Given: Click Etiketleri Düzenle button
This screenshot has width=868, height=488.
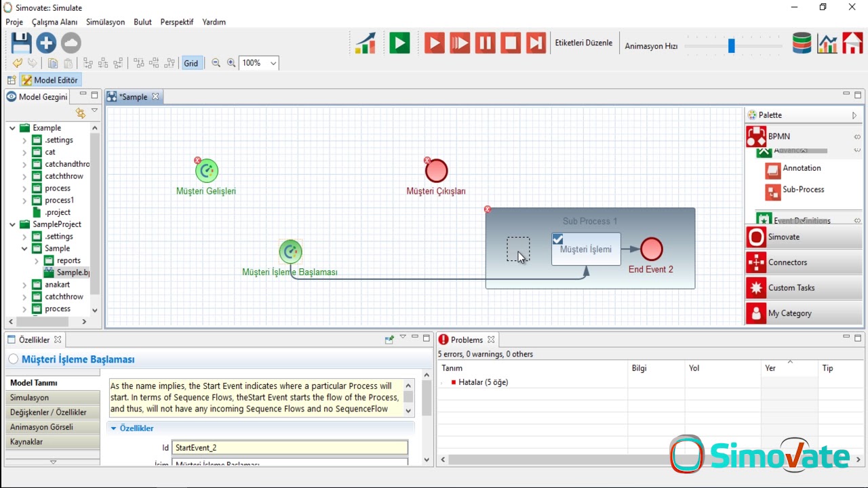Looking at the screenshot, I should coord(584,43).
